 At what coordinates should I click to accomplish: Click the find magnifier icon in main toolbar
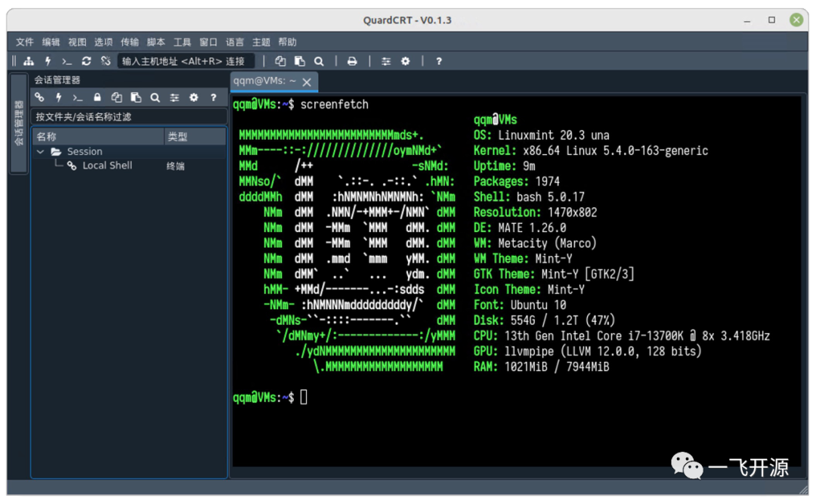click(319, 61)
